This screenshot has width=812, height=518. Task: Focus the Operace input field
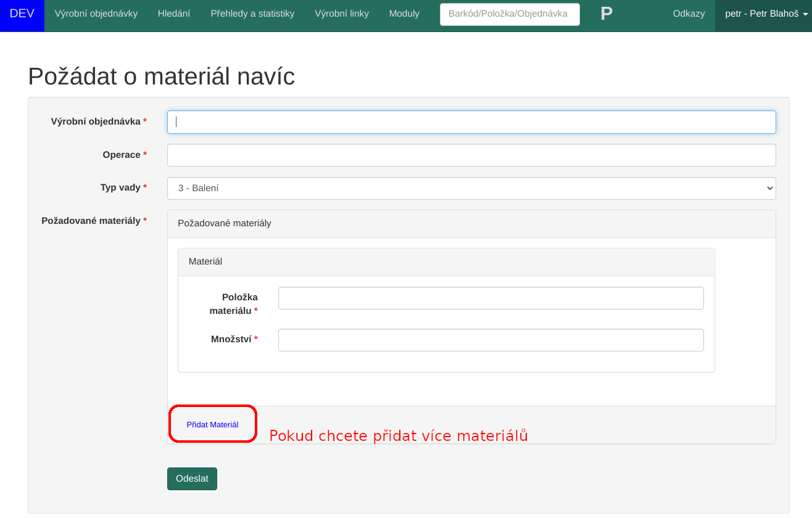pos(471,155)
